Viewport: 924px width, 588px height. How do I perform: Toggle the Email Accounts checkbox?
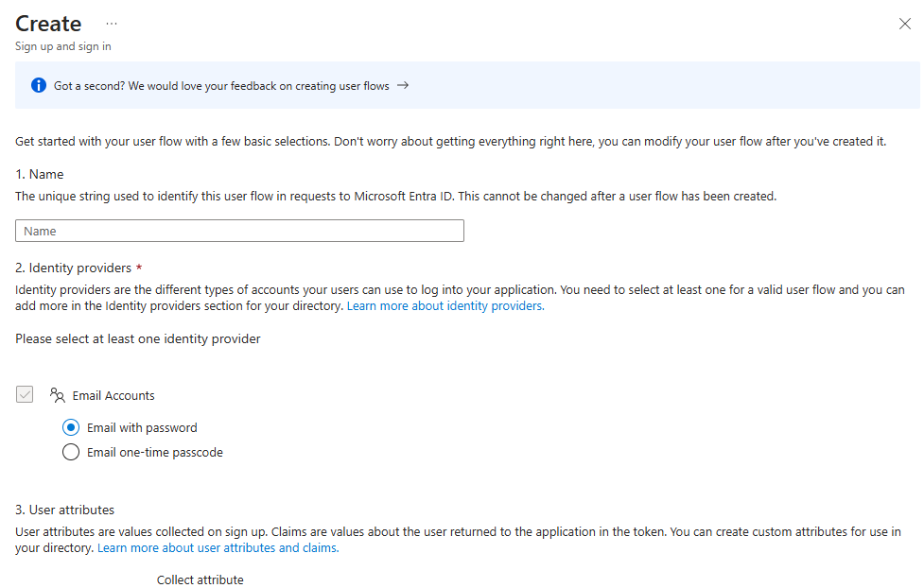25,395
